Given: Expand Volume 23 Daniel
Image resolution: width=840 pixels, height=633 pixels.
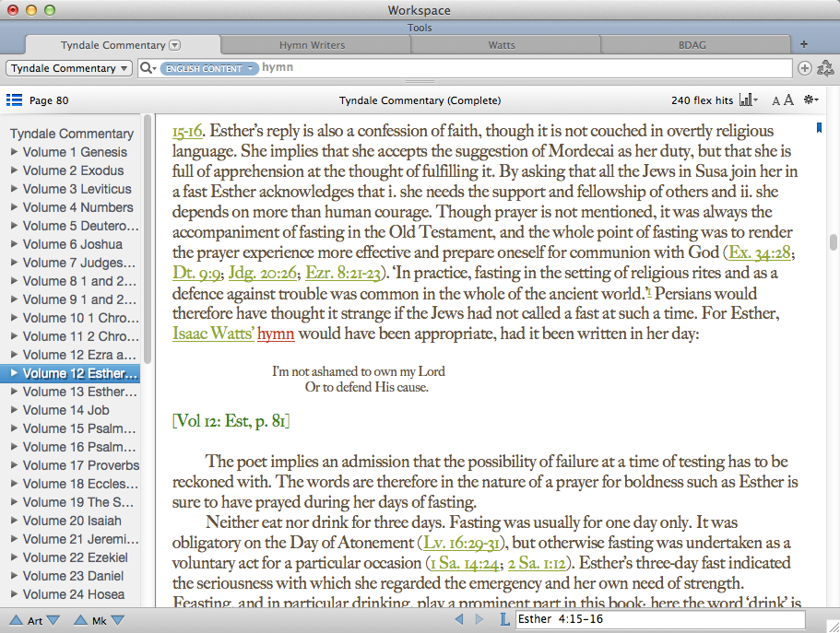Looking at the screenshot, I should pyautogui.click(x=15, y=576).
